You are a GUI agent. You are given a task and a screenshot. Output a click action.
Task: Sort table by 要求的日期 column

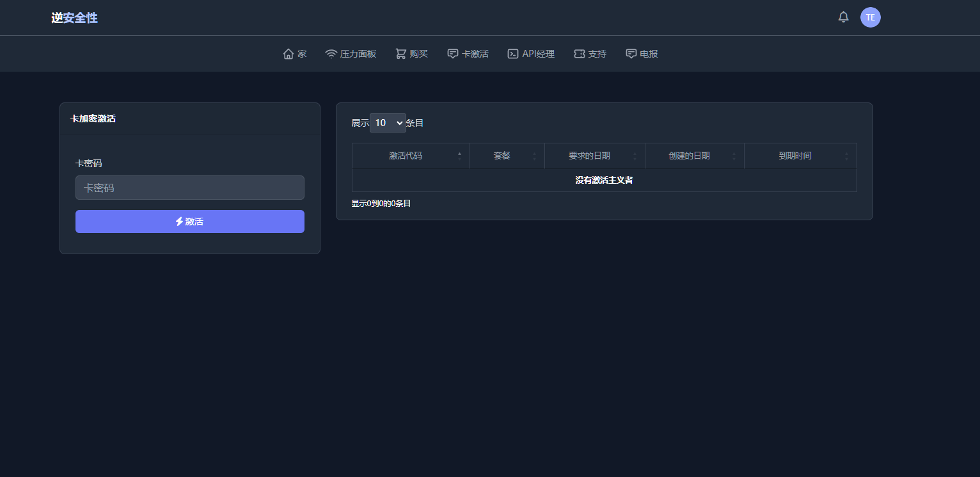point(595,156)
